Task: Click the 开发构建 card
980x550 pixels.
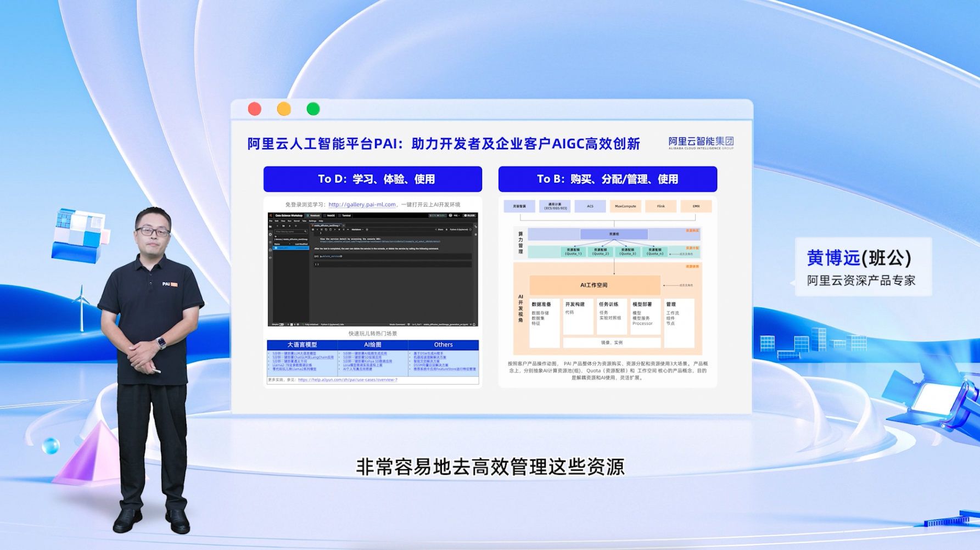Action: pyautogui.click(x=578, y=316)
